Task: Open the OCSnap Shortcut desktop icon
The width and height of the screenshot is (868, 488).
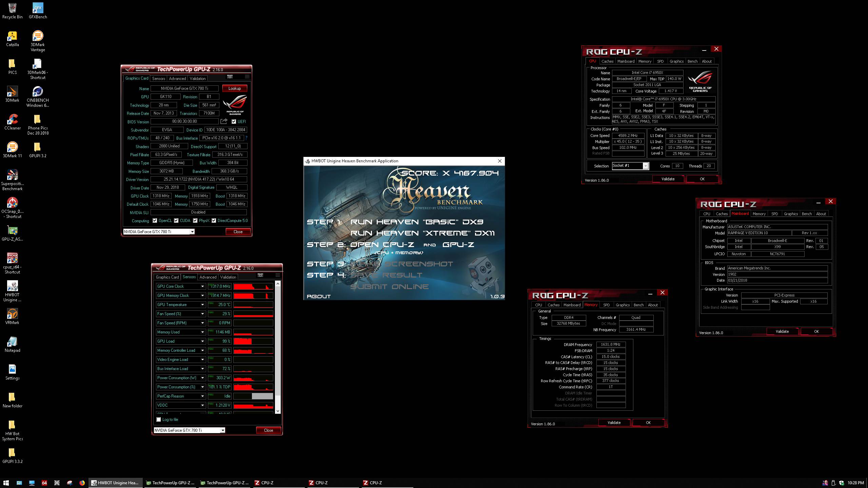Action: (x=13, y=208)
